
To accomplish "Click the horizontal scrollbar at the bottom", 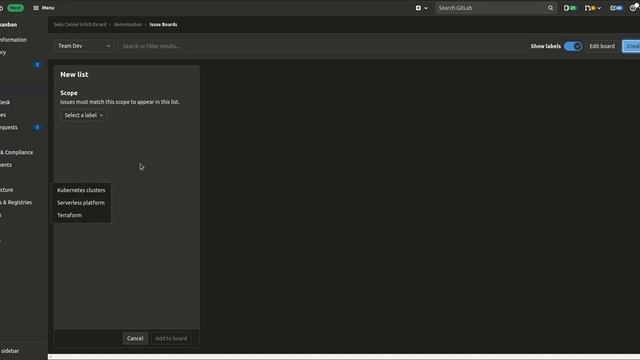I will [x=344, y=357].
